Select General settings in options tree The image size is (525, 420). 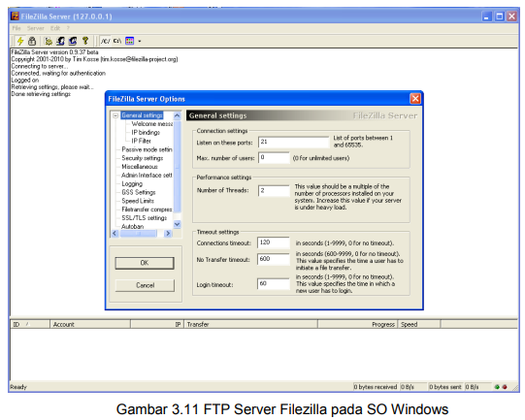click(142, 115)
